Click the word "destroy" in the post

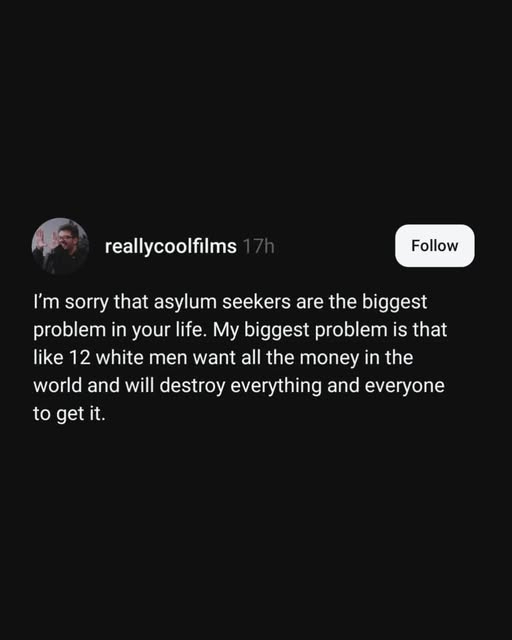(192, 386)
